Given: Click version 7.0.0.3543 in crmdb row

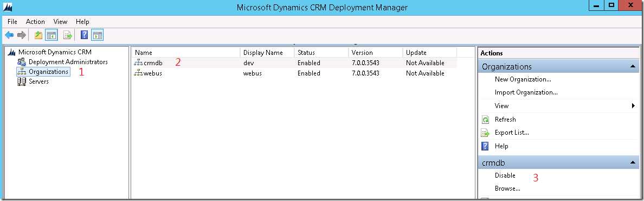Looking at the screenshot, I should (365, 63).
